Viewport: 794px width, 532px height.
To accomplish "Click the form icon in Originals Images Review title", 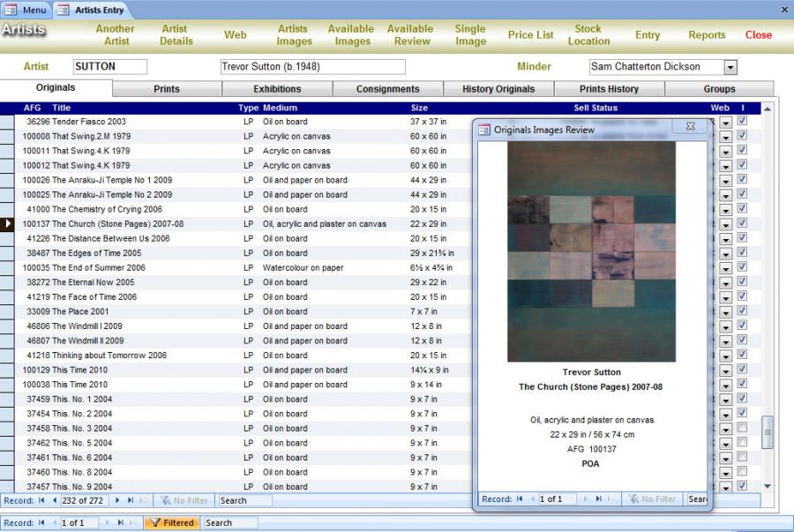I will pyautogui.click(x=484, y=130).
